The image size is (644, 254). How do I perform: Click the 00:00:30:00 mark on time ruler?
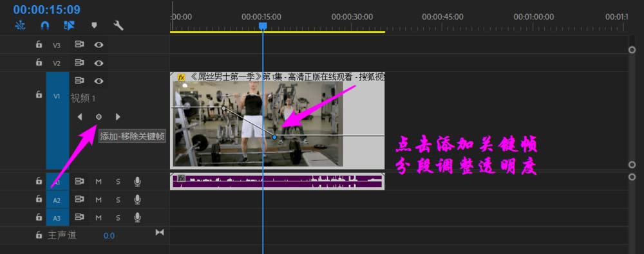tap(352, 17)
